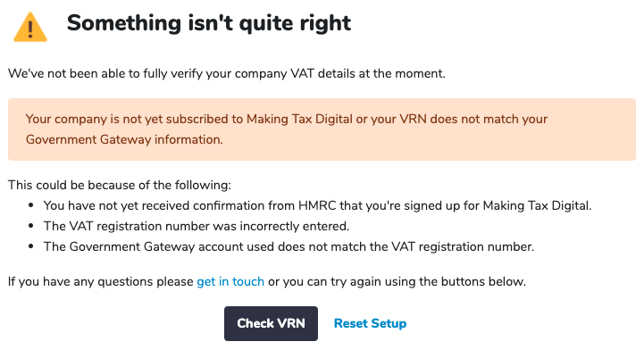Click the bullet dot before HMRC item
The image size is (644, 350).
[30, 205]
